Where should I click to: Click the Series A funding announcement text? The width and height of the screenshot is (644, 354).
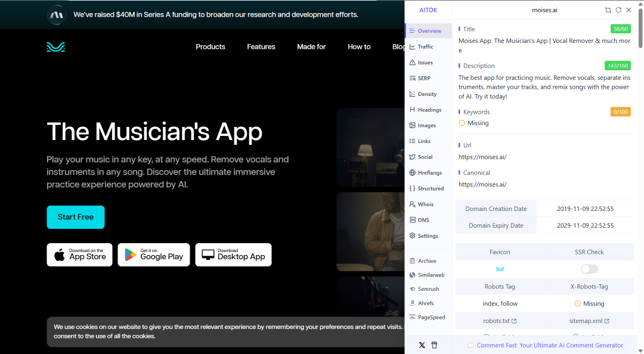pyautogui.click(x=216, y=15)
